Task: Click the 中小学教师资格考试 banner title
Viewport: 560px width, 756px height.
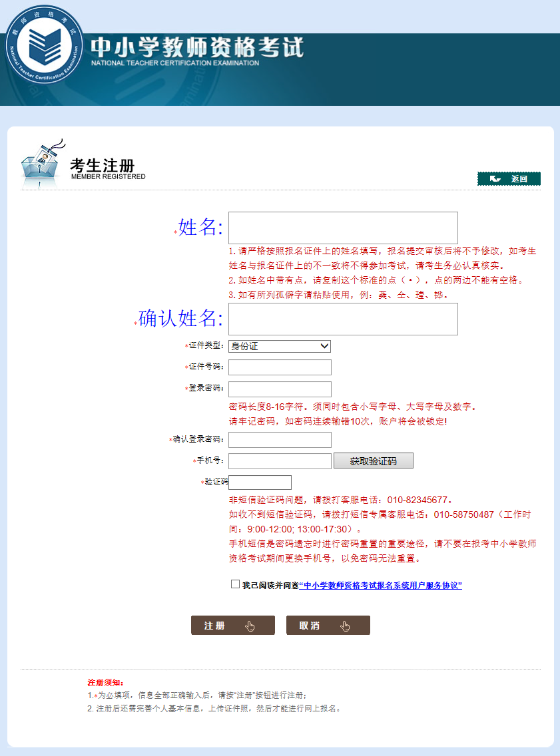Action: click(197, 47)
